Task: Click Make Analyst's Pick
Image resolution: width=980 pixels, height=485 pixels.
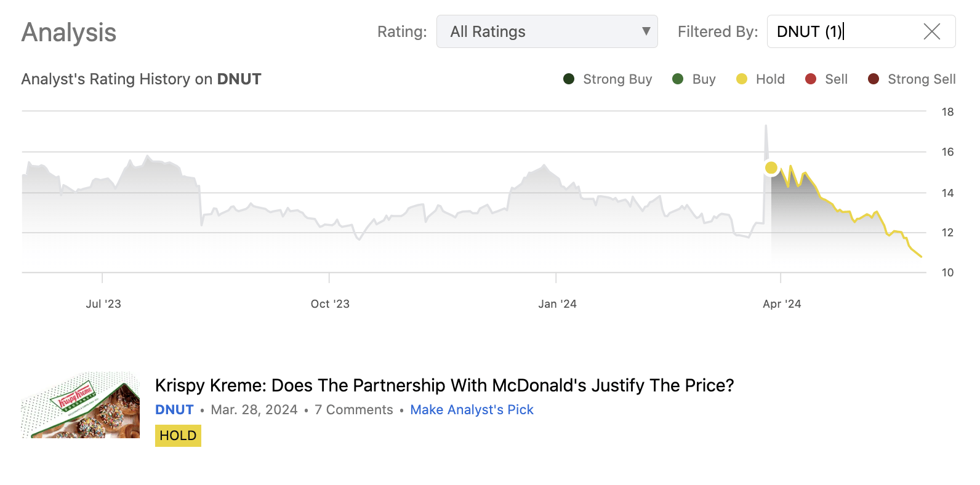Action: click(x=472, y=409)
